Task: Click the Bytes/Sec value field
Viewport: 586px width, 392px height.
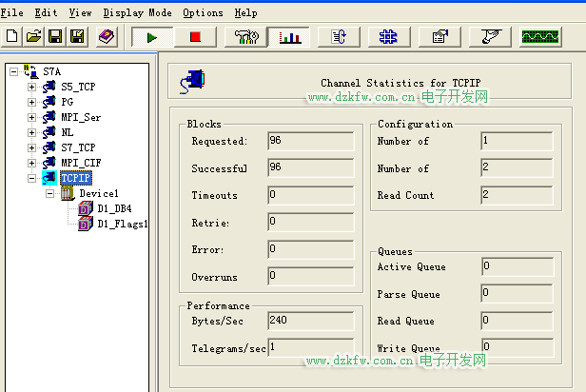Action: [310, 321]
